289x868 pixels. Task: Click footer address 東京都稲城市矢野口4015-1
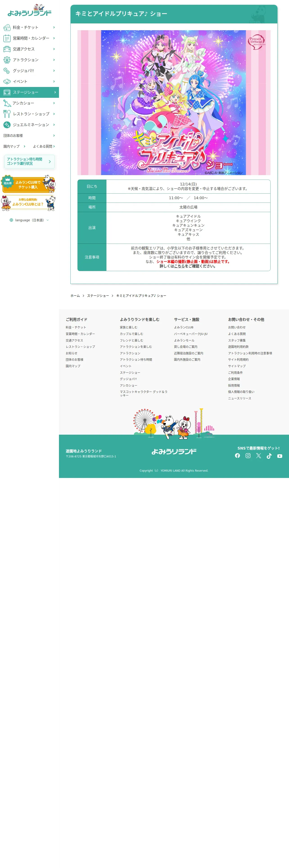coord(91,457)
